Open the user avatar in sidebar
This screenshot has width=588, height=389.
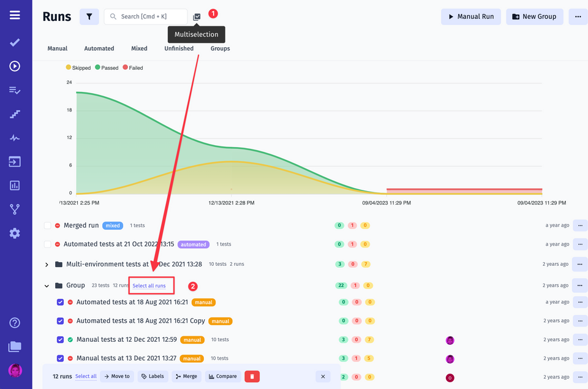click(15, 371)
